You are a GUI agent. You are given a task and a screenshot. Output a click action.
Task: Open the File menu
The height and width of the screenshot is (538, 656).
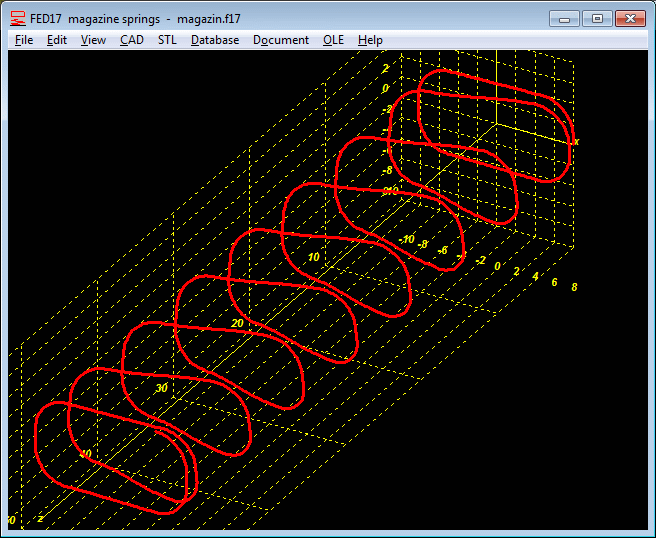pyautogui.click(x=24, y=40)
